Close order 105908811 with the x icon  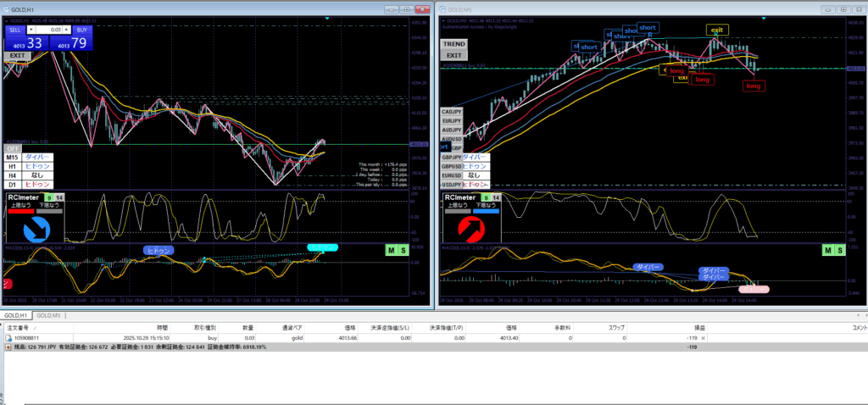point(703,338)
